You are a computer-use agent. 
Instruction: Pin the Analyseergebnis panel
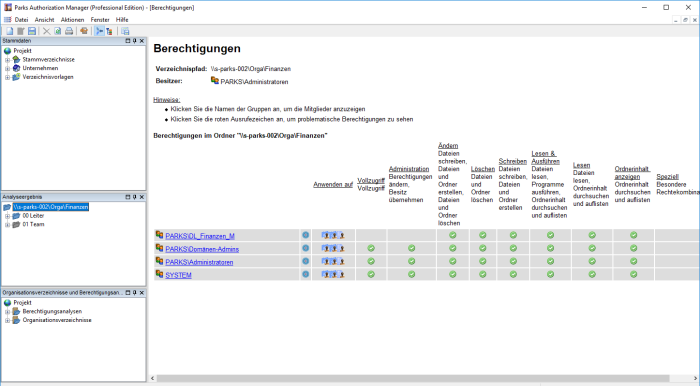click(135, 197)
